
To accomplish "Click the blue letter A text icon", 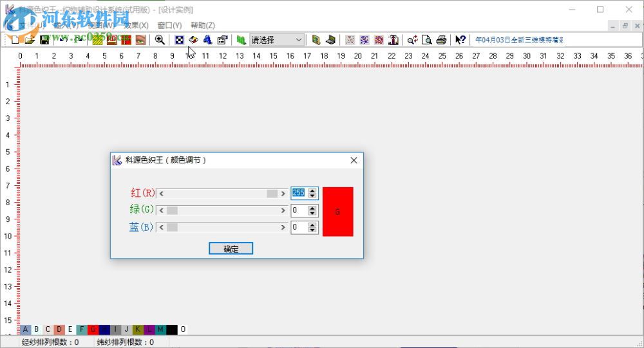I will point(208,40).
